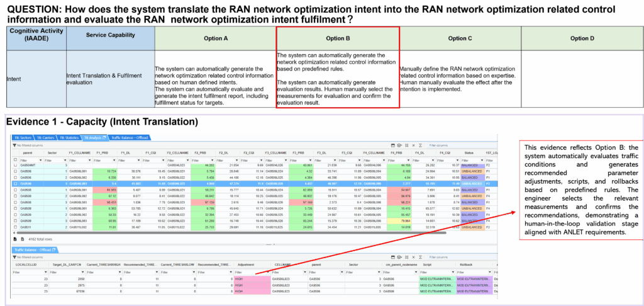Image resolution: width=644 pixels, height=306 pixels.
Task: Click the funnel icon beside No filtered columns in upper grid
Action: [x=15, y=145]
